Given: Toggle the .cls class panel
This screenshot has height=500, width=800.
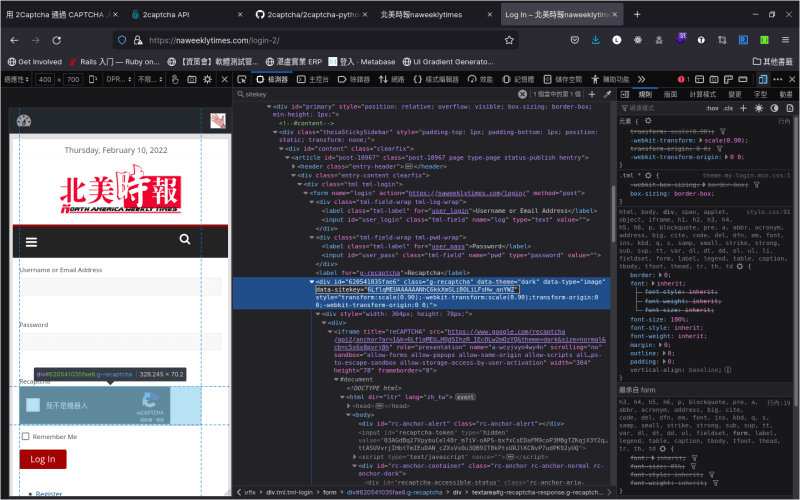Looking at the screenshot, I should [x=729, y=108].
